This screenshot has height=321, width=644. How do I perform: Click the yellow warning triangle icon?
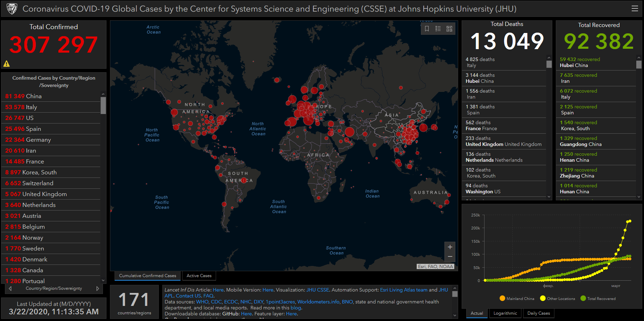[x=7, y=63]
